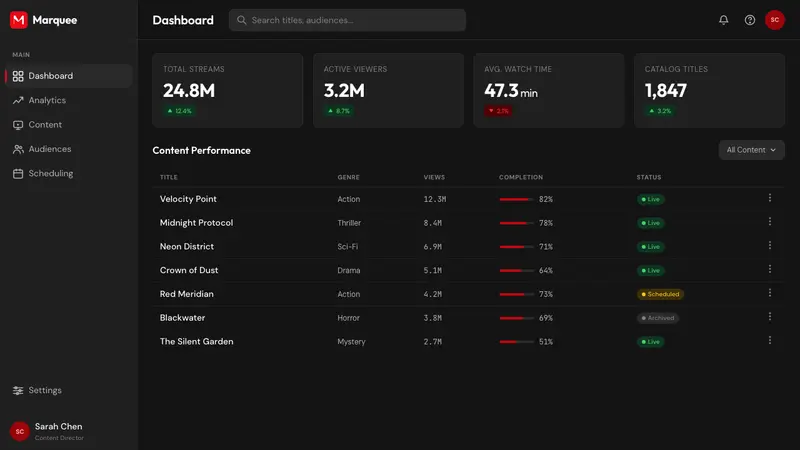Image resolution: width=800 pixels, height=450 pixels.
Task: Click the Settings sliders icon in sidebar
Action: 18,390
